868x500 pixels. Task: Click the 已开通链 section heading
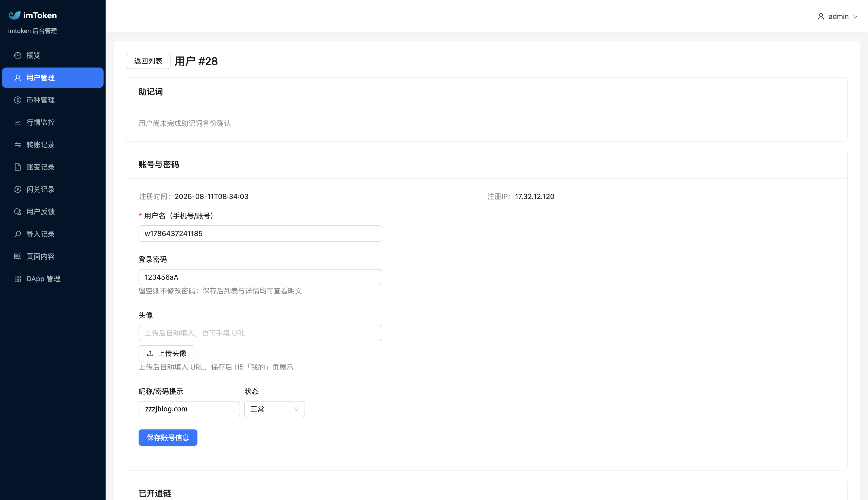(155, 493)
